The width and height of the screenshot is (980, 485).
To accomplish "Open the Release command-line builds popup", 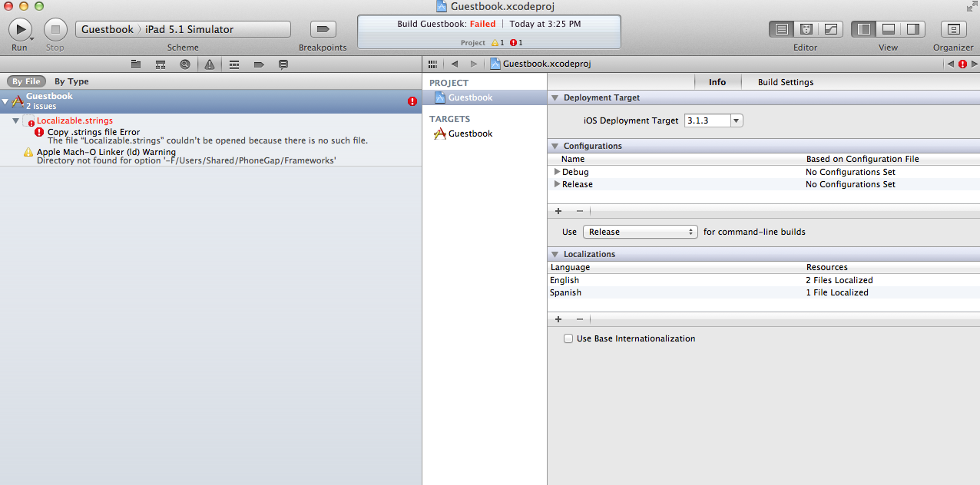I will coord(640,232).
